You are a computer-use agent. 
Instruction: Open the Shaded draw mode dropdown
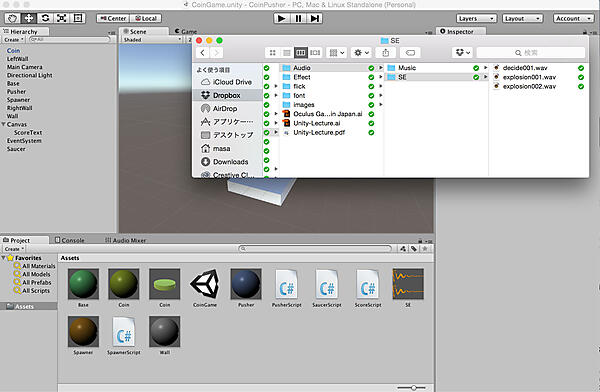(152, 39)
